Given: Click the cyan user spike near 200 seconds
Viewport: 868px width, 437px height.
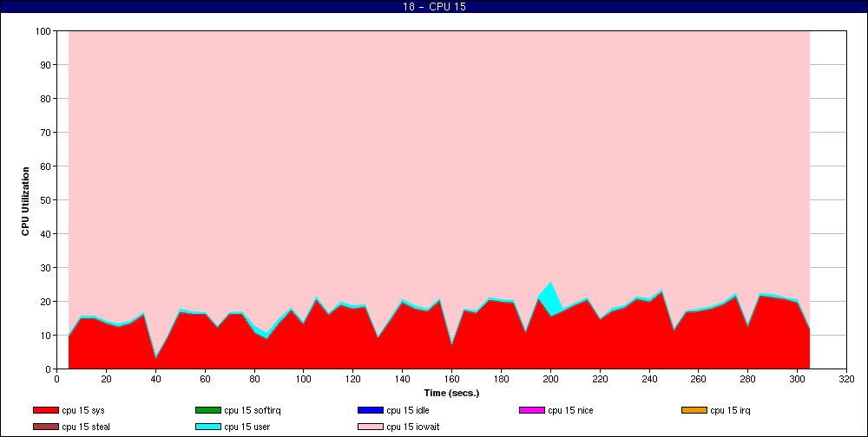Looking at the screenshot, I should (x=551, y=300).
